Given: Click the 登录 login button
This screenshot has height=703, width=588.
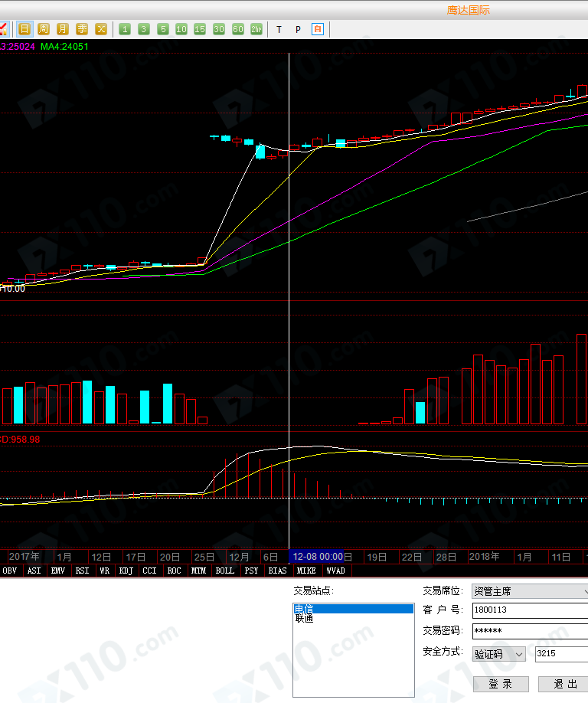Looking at the screenshot, I should [x=500, y=684].
